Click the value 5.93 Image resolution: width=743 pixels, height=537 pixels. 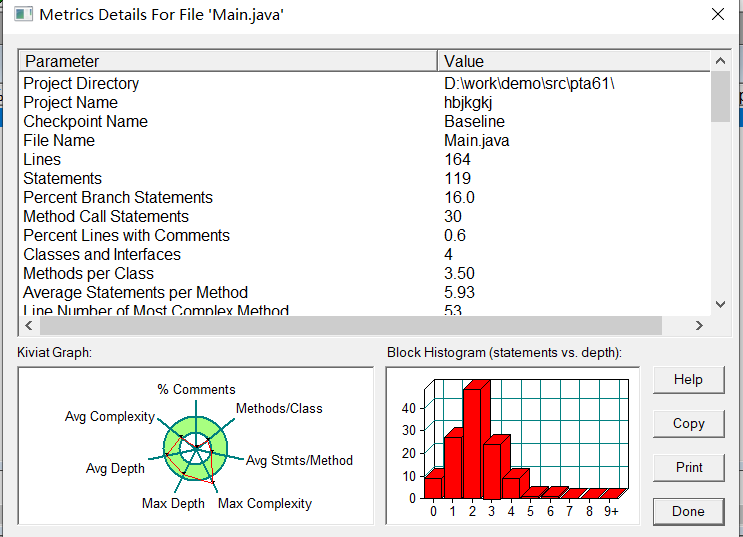tap(459, 292)
